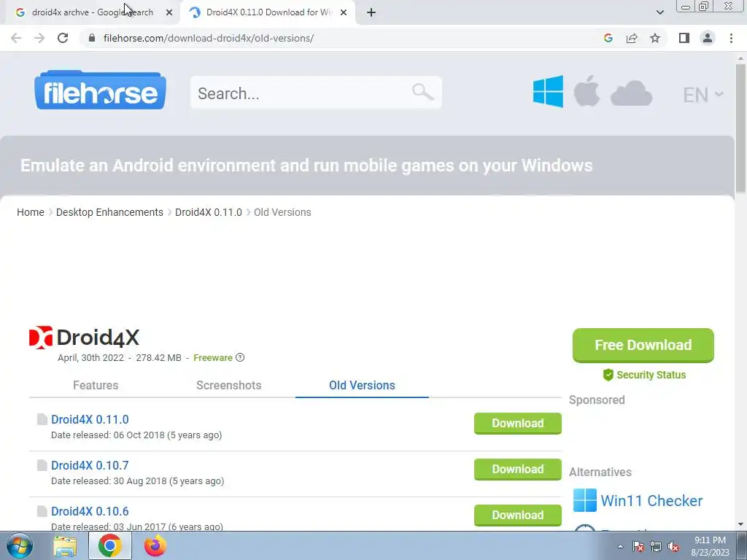Viewport: 747px width, 560px height.
Task: Download Droid4X 0.10.6
Action: click(x=517, y=516)
